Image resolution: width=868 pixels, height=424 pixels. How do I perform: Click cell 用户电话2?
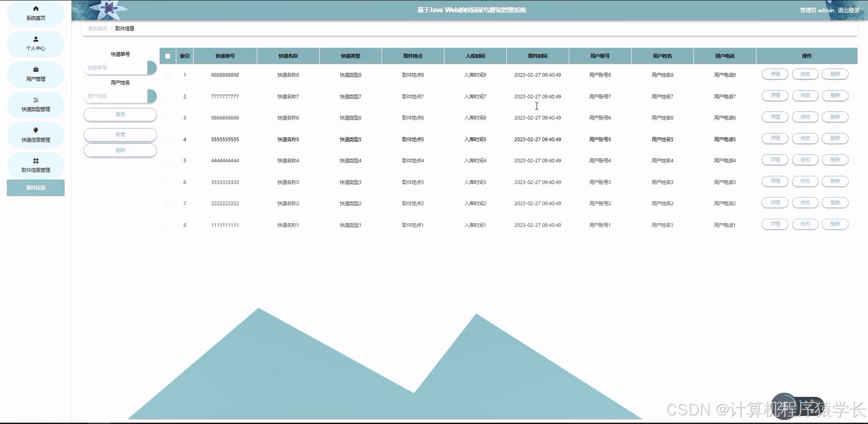(725, 204)
